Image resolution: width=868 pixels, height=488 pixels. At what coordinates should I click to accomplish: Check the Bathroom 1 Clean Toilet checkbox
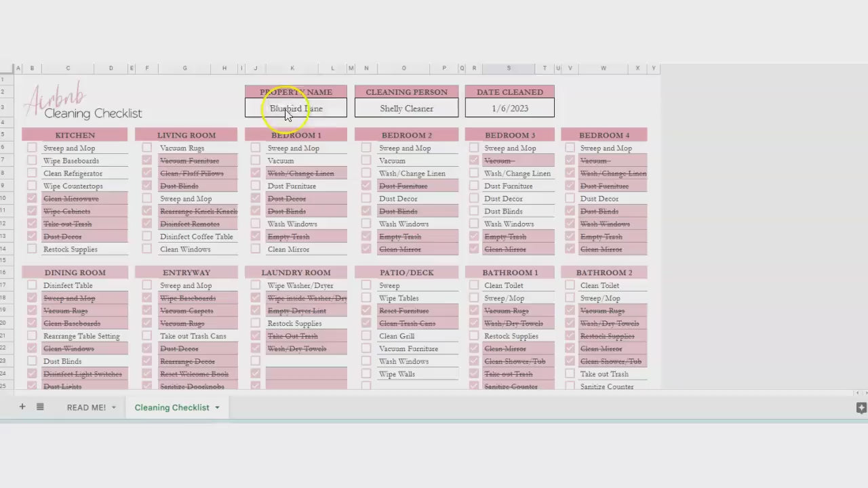tap(474, 285)
